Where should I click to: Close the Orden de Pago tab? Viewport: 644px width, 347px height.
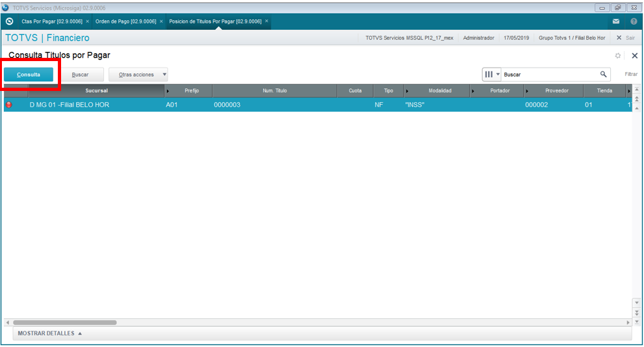161,21
